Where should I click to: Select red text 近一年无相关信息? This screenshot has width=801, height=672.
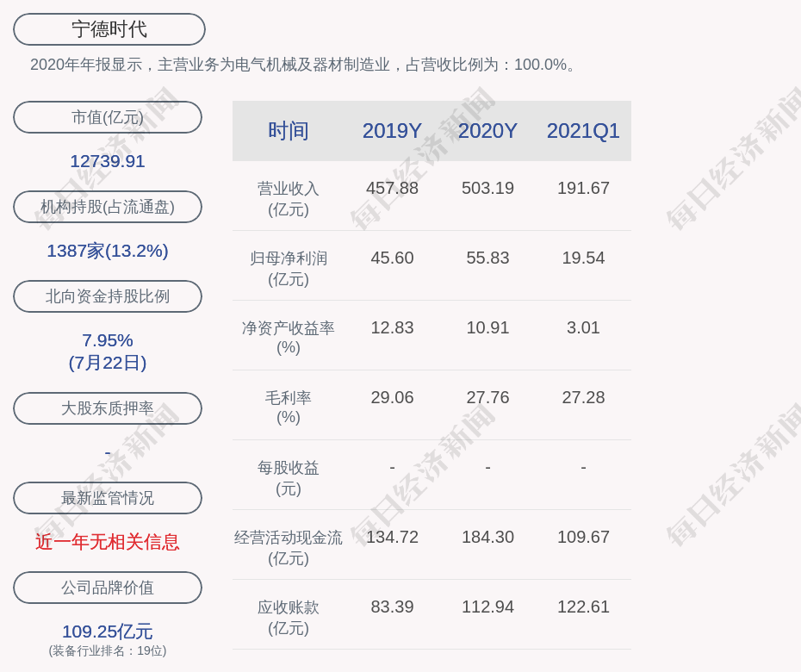pyautogui.click(x=108, y=542)
